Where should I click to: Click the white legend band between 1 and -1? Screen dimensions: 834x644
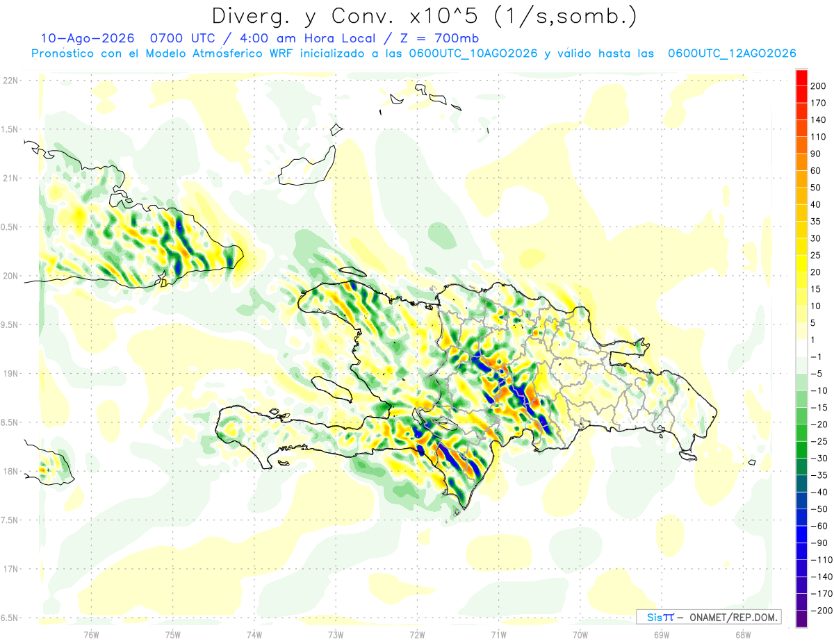pos(801,349)
